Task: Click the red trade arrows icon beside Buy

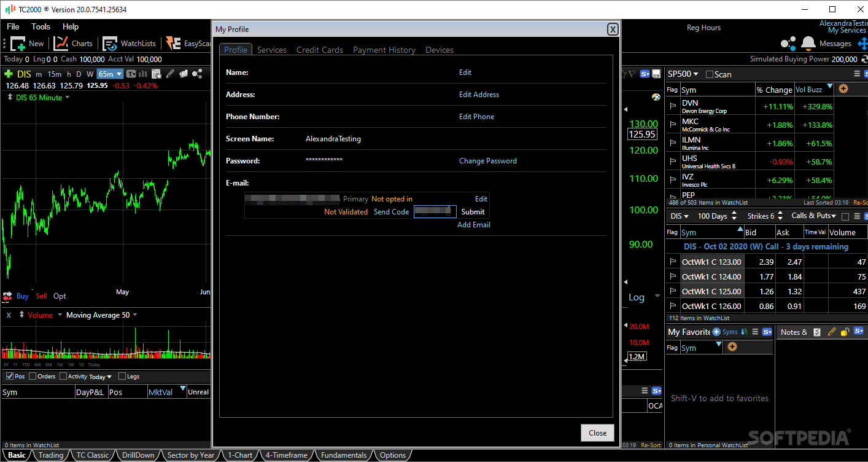Action: point(8,296)
